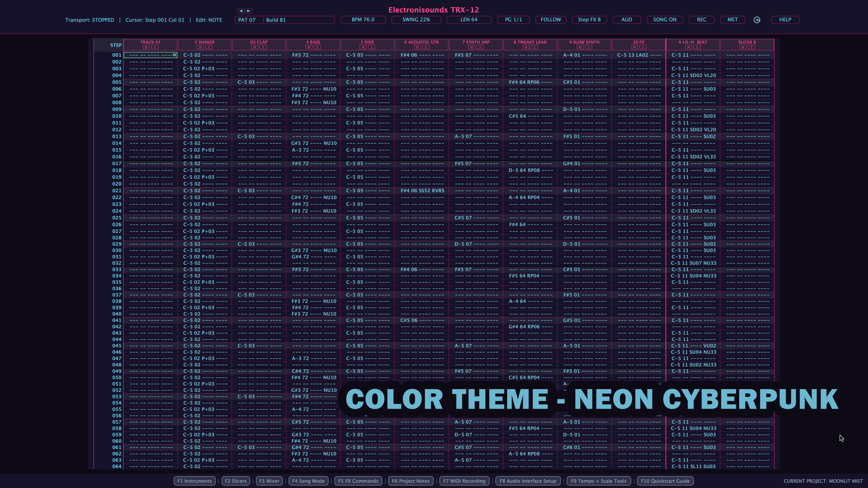Solo the 10 FX track
Screen dimensions: 868x488
pos(643,47)
